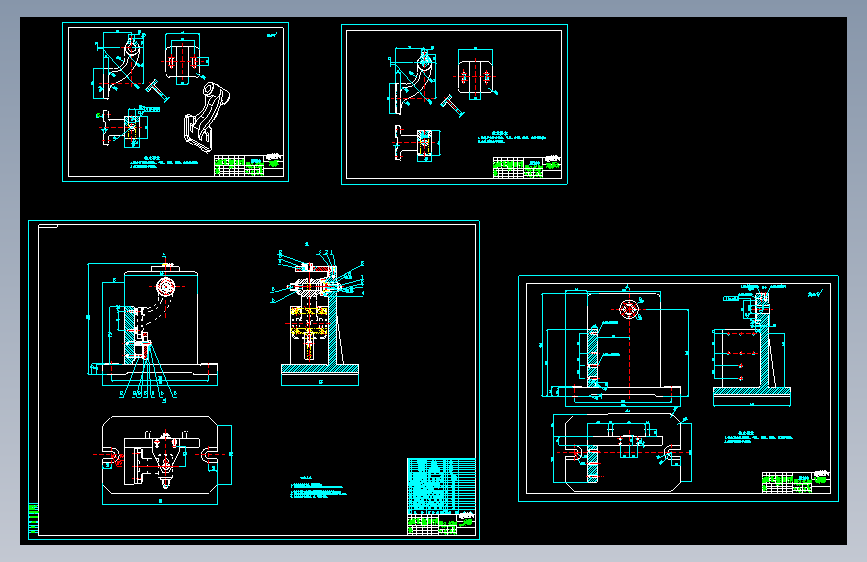Screen dimensions: 867x562
Task: Select the assembly front view in the large sheet
Action: (153, 325)
